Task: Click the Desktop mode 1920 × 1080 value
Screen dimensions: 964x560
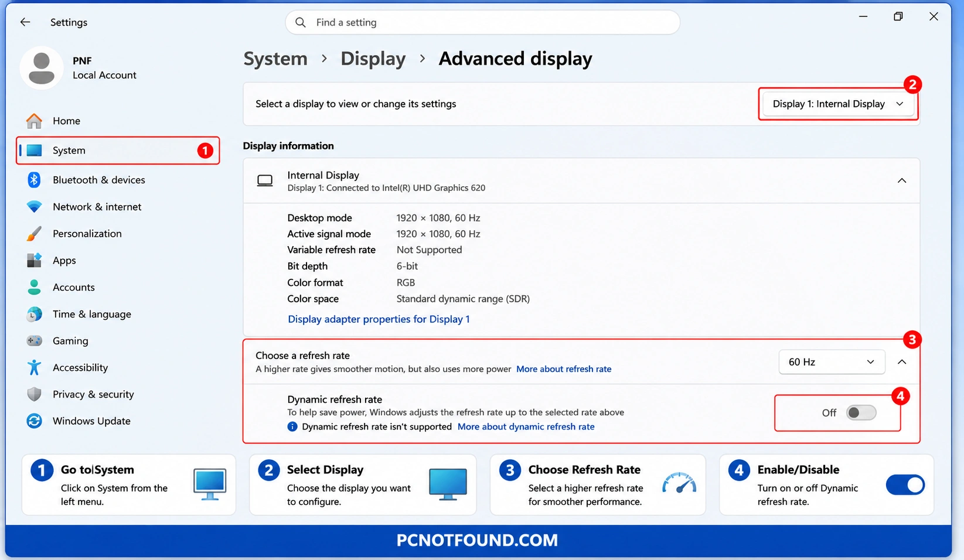Action: (438, 218)
